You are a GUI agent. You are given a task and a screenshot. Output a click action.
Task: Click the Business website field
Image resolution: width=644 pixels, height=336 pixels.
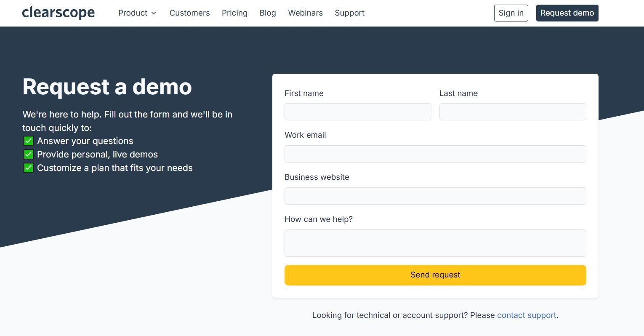(x=435, y=196)
